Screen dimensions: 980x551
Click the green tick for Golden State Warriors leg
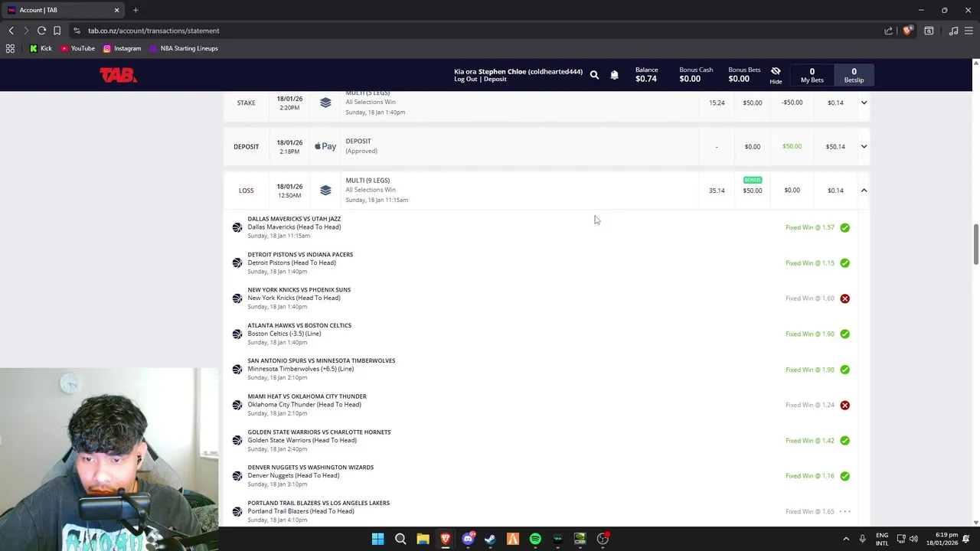(844, 441)
